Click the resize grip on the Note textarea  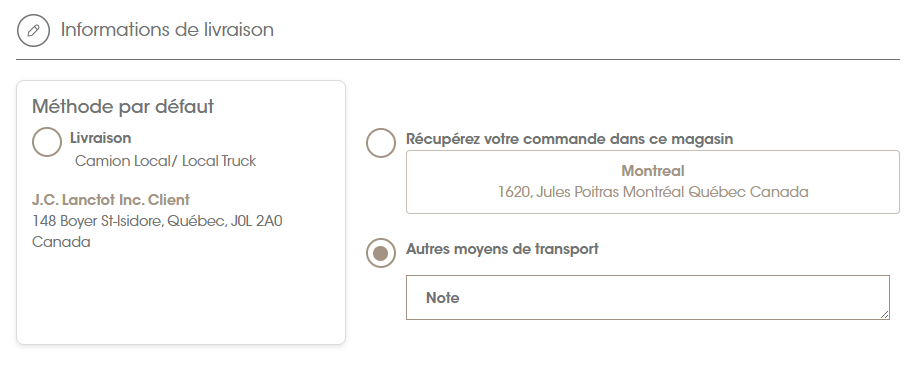point(884,315)
